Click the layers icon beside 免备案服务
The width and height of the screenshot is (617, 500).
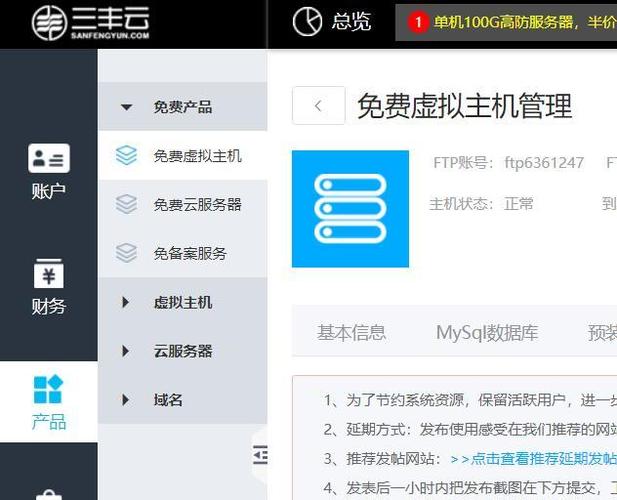tap(126, 253)
